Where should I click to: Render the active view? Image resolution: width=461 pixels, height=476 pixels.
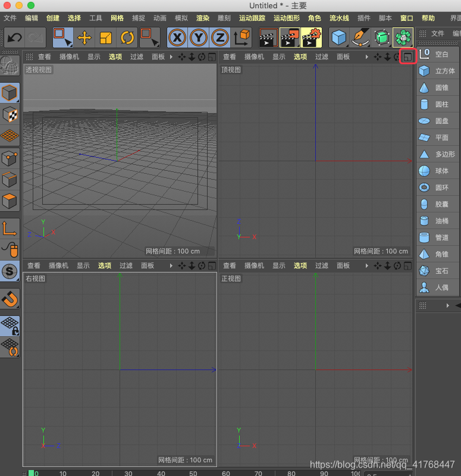tap(268, 37)
